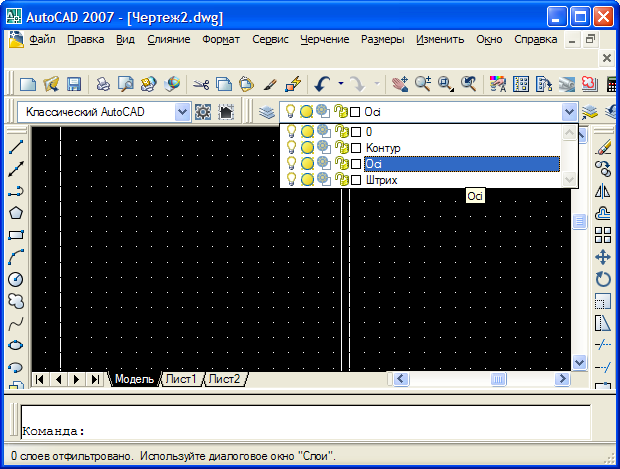Toggle lock padlock for layer Штрих

(x=341, y=180)
